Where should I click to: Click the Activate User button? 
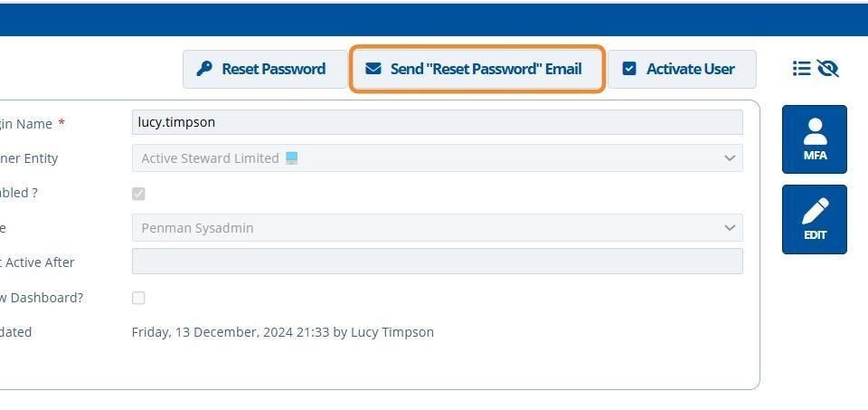tap(682, 70)
